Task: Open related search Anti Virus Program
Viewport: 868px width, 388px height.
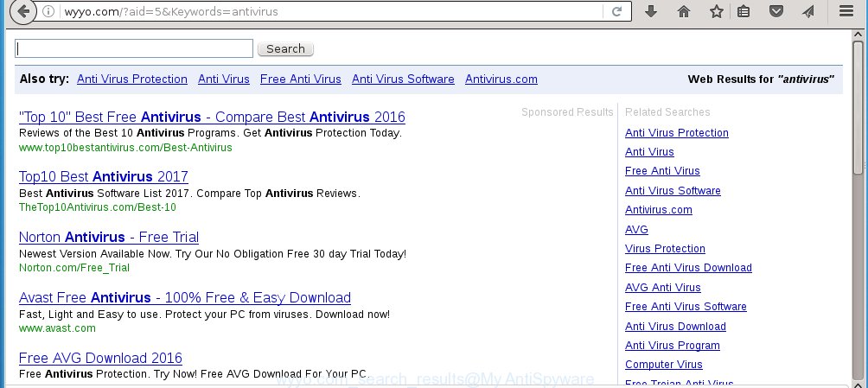Action: [x=672, y=346]
